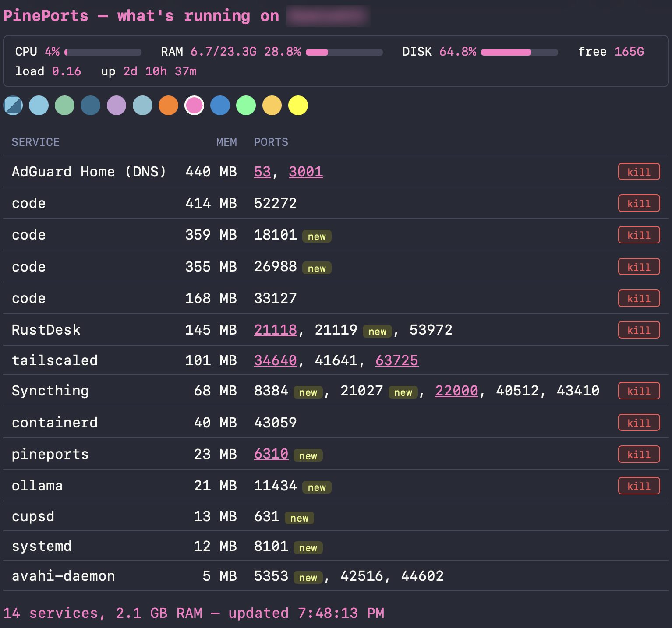Kill the pineports service
672x628 pixels.
pos(639,454)
